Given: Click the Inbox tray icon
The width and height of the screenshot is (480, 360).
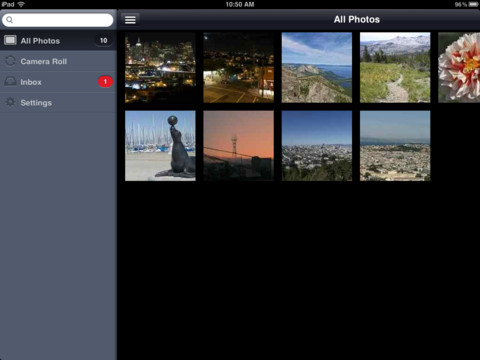Looking at the screenshot, I should tap(10, 81).
